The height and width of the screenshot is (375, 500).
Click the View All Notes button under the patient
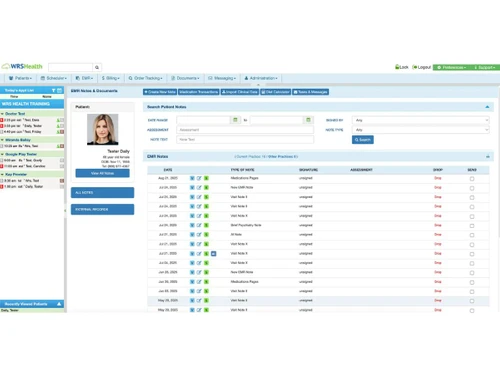(x=103, y=173)
